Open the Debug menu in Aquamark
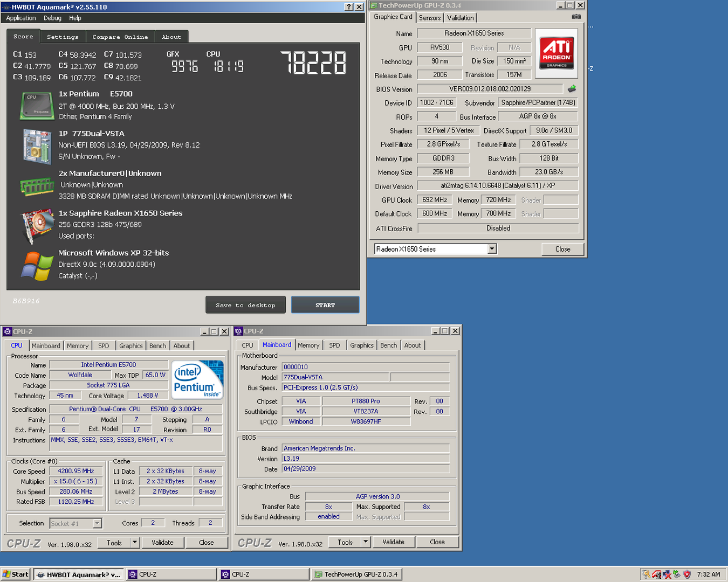728x582 pixels. pyautogui.click(x=52, y=18)
